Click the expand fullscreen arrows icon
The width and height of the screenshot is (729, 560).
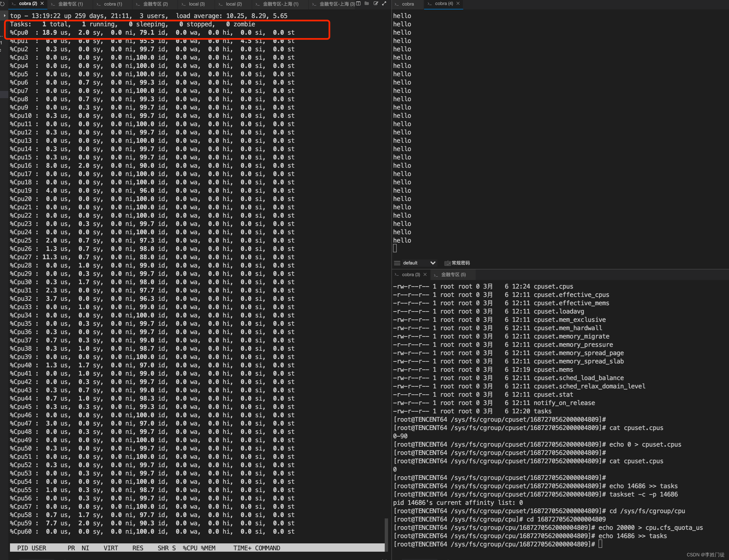pyautogui.click(x=384, y=4)
